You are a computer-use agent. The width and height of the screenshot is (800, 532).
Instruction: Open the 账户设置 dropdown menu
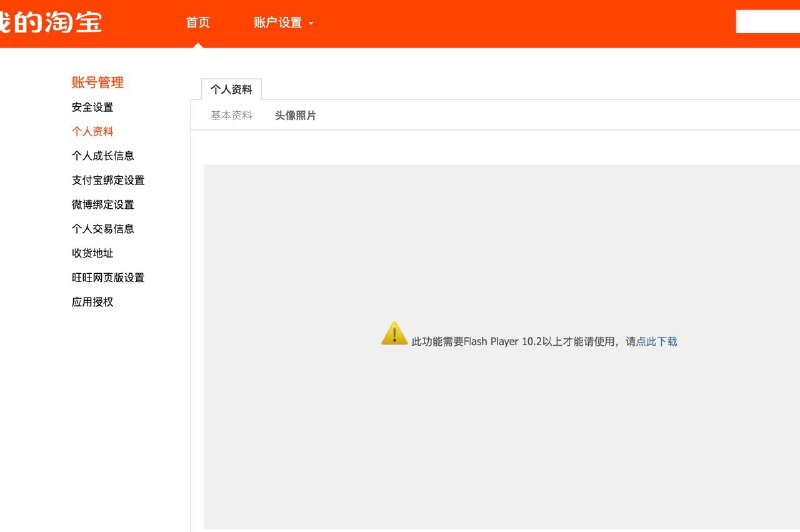coord(283,22)
